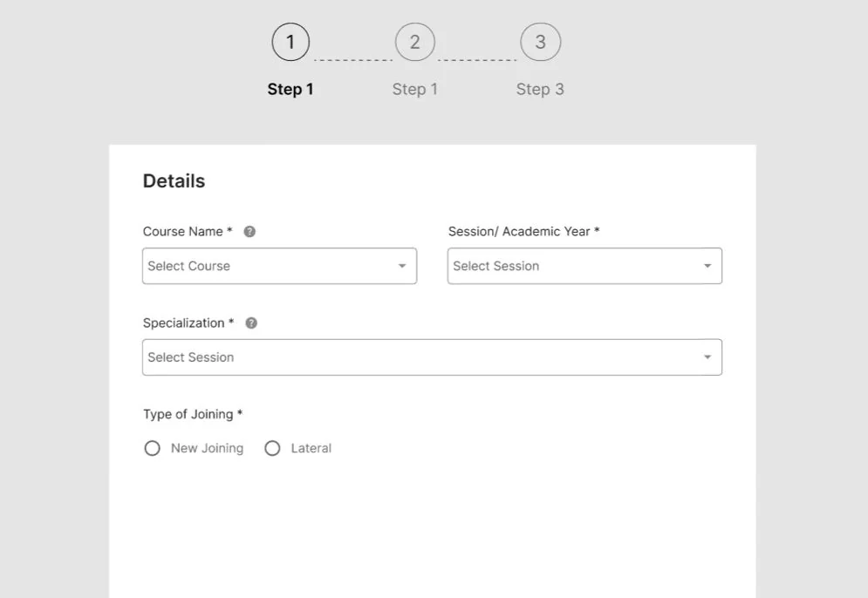
Task: Click the Details heading
Action: pos(174,181)
